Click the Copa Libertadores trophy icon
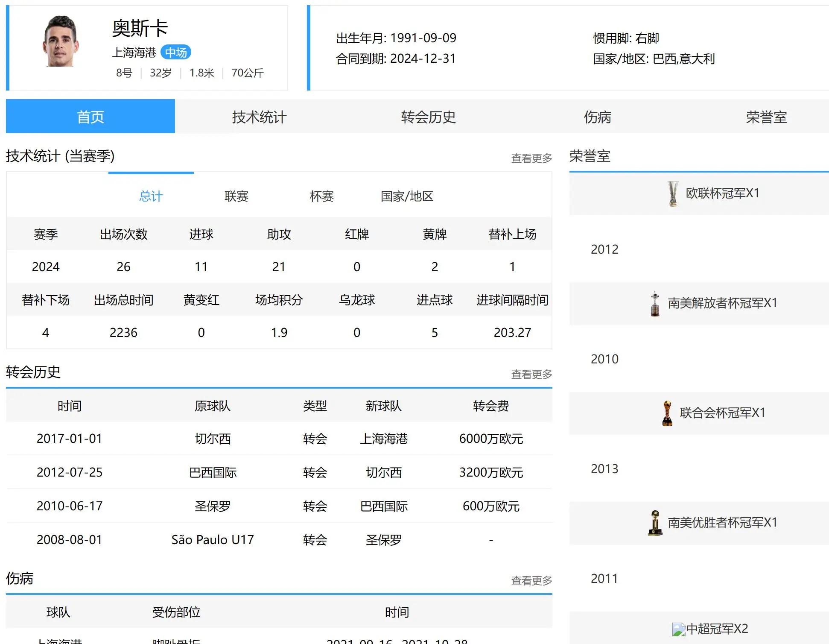Image resolution: width=829 pixels, height=644 pixels. [x=655, y=304]
